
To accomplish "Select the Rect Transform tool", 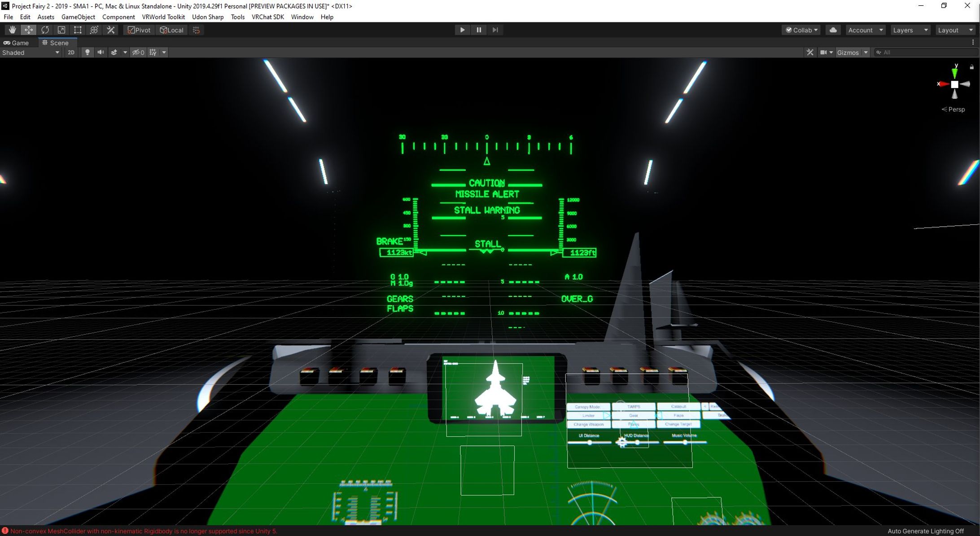I will (78, 30).
